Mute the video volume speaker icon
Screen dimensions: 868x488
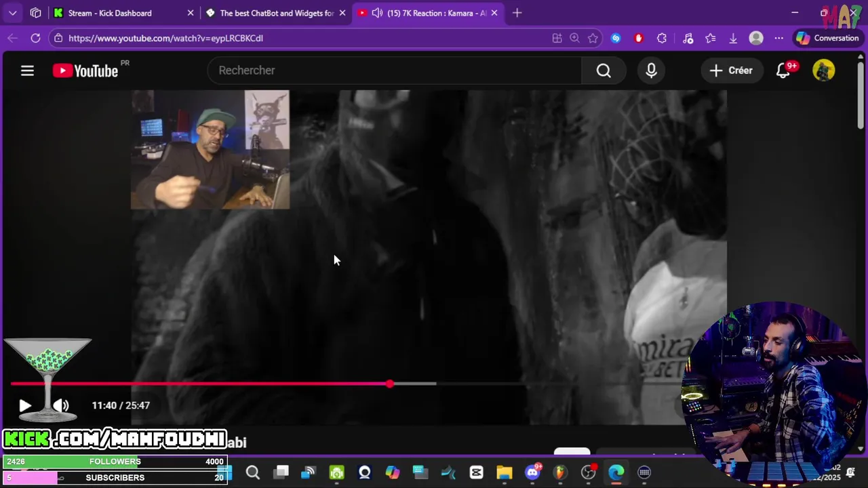click(61, 405)
